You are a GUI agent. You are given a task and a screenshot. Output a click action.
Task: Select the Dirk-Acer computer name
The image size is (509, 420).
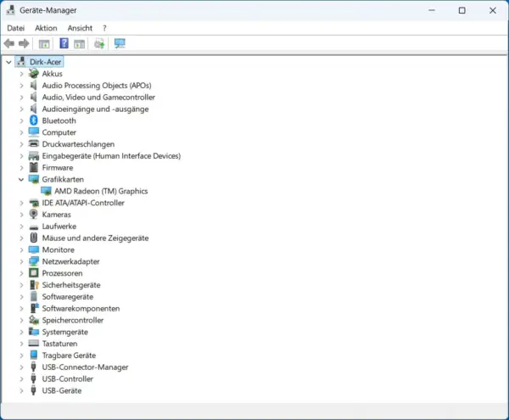click(46, 62)
